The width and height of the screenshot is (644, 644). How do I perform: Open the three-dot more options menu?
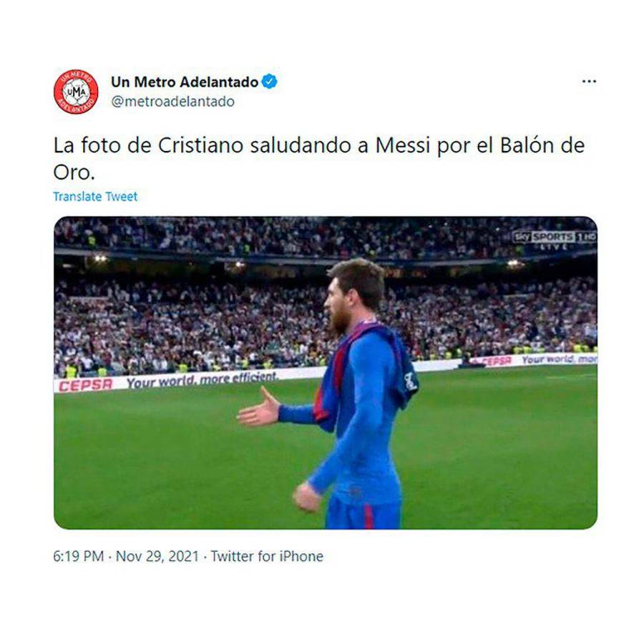click(x=589, y=82)
